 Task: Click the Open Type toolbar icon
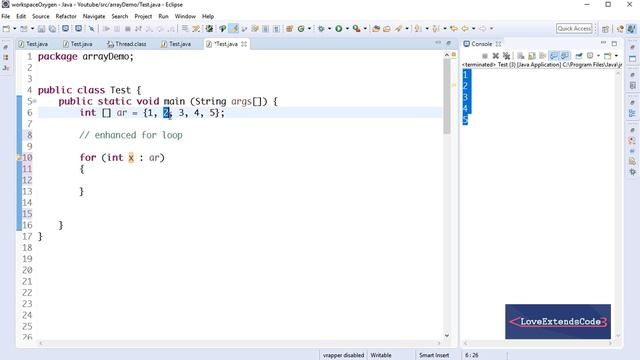coord(376,29)
